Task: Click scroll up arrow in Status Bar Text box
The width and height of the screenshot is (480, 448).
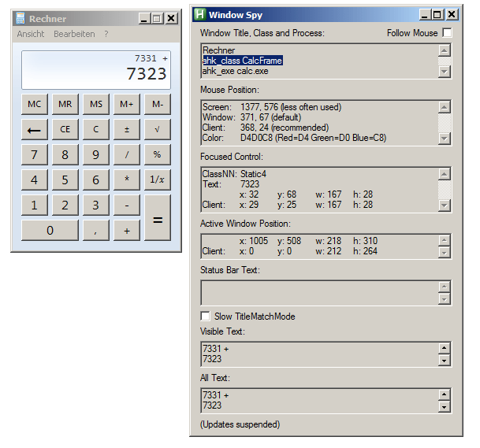Action: [445, 287]
